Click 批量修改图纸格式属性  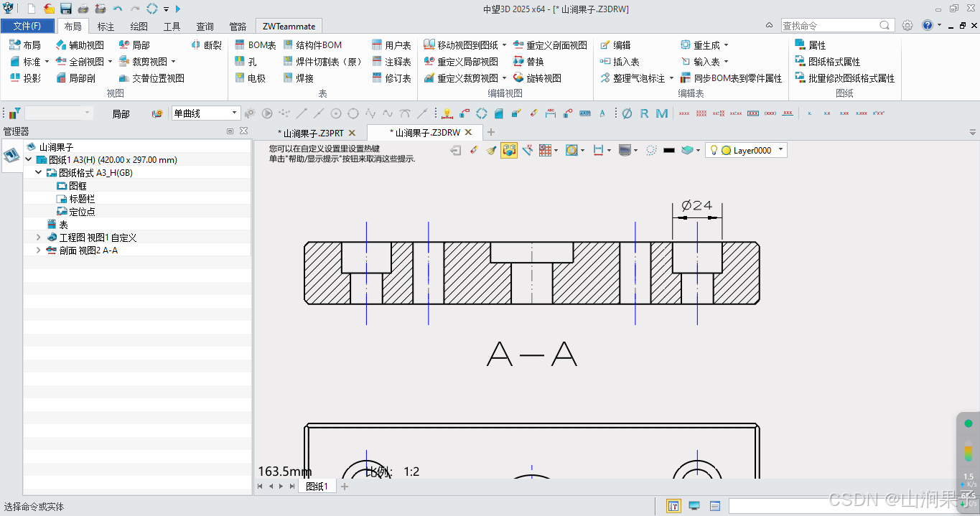[845, 78]
